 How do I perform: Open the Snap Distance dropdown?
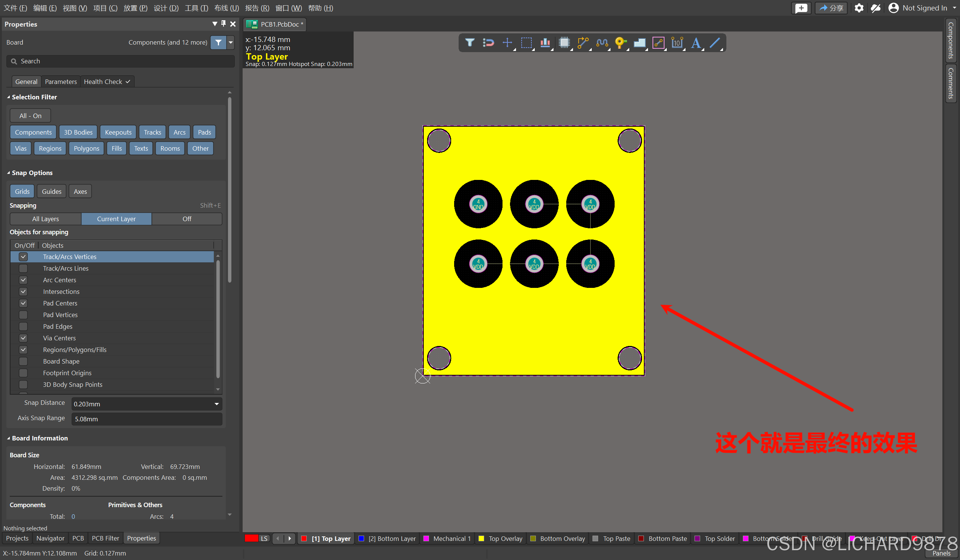click(216, 404)
